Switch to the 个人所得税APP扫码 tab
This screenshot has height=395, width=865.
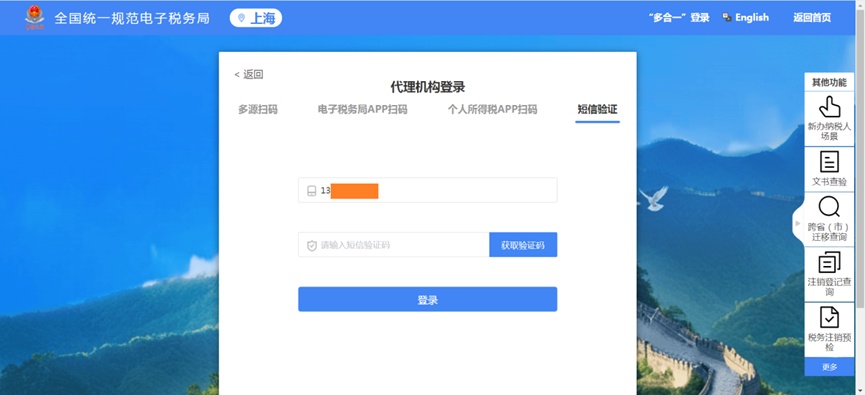pyautogui.click(x=492, y=109)
